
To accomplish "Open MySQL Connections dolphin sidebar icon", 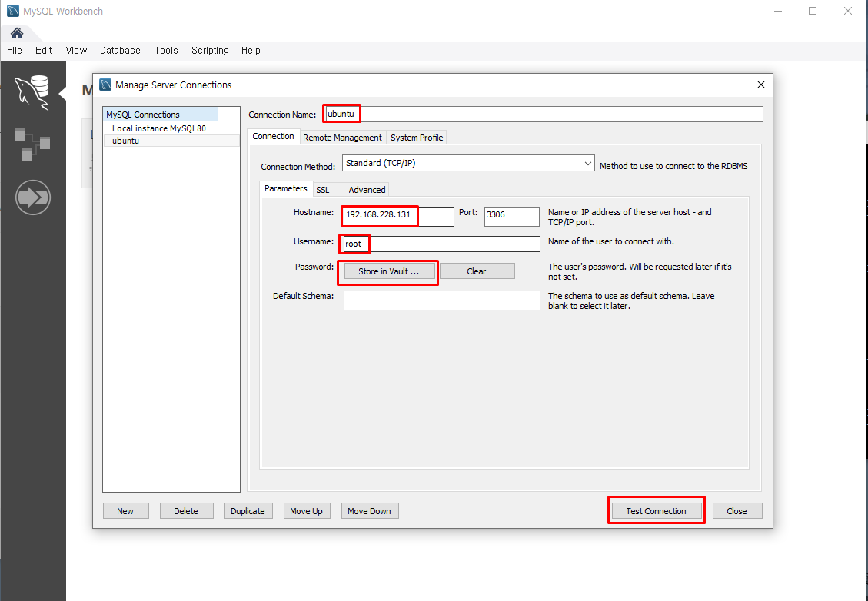I will (x=32, y=92).
